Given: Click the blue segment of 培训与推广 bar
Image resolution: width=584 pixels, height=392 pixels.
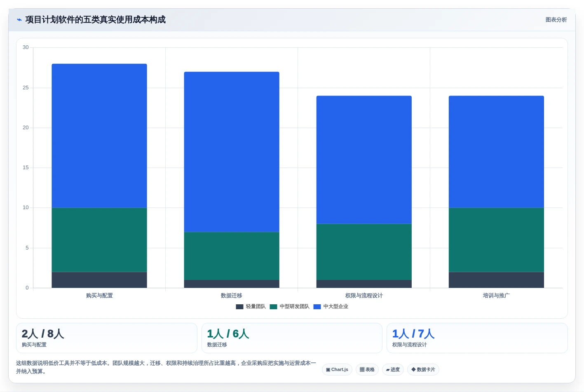Looking at the screenshot, I should (496, 152).
